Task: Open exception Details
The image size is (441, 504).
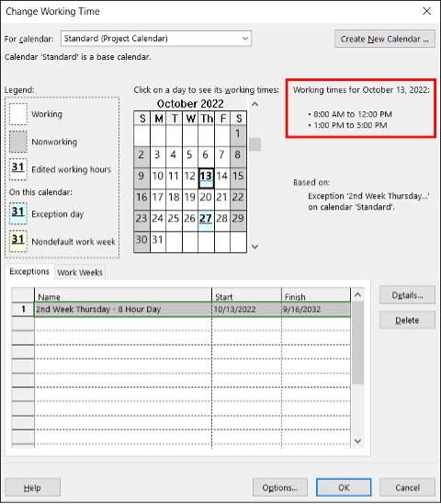Action: click(x=407, y=295)
